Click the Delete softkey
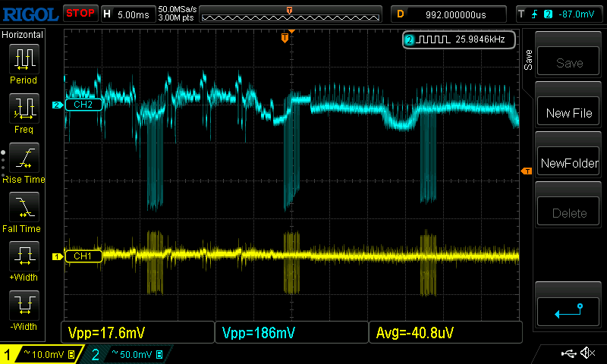The width and height of the screenshot is (607, 364). click(568, 211)
